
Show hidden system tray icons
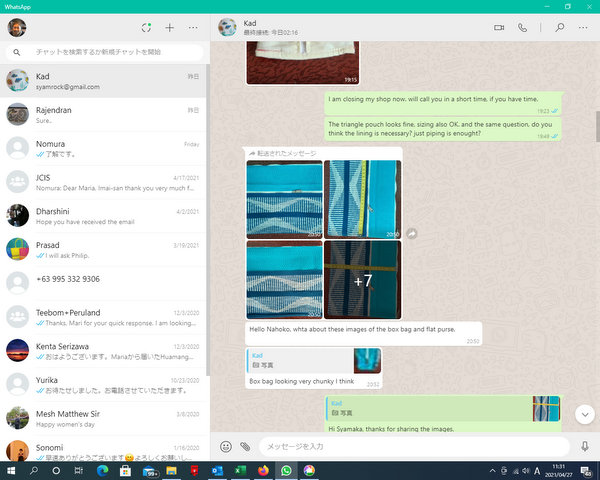click(492, 471)
